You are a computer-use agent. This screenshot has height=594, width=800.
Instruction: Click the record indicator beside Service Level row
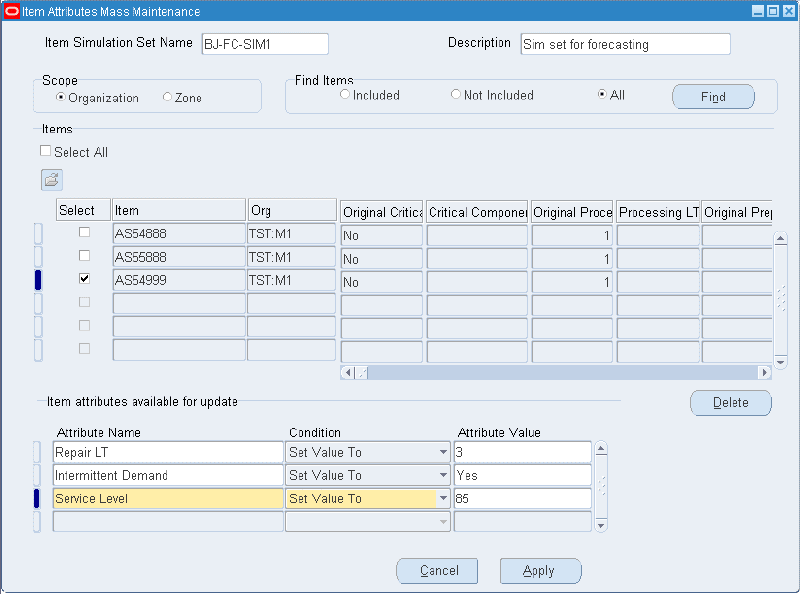[x=37, y=499]
